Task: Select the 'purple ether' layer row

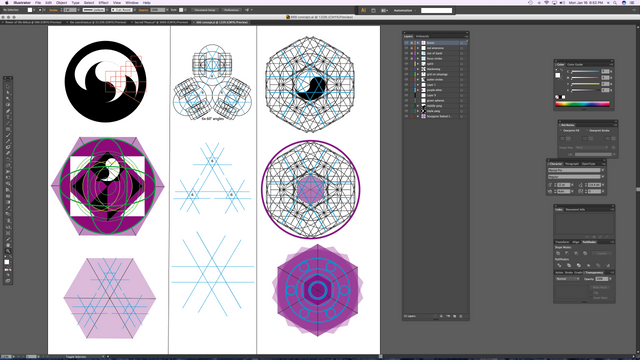Action: 436,90
